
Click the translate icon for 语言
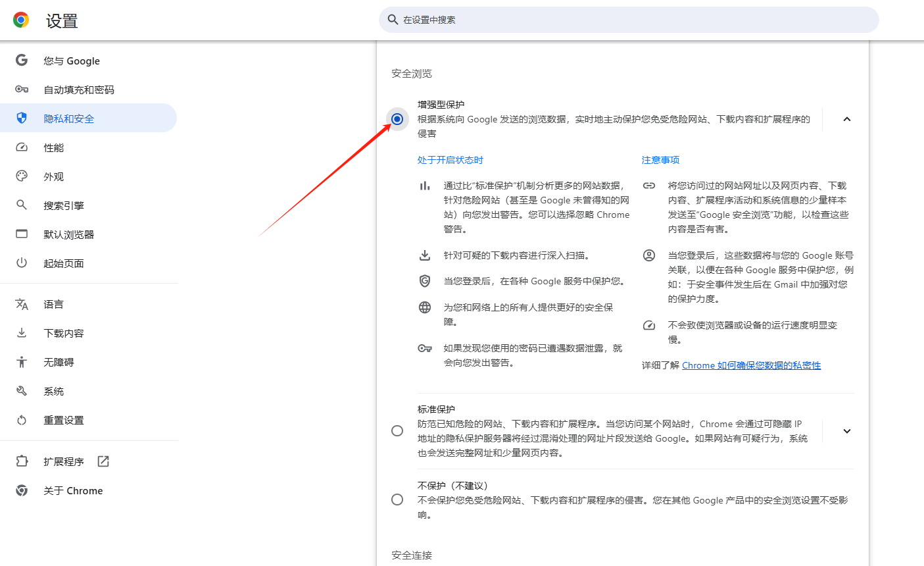pos(22,304)
